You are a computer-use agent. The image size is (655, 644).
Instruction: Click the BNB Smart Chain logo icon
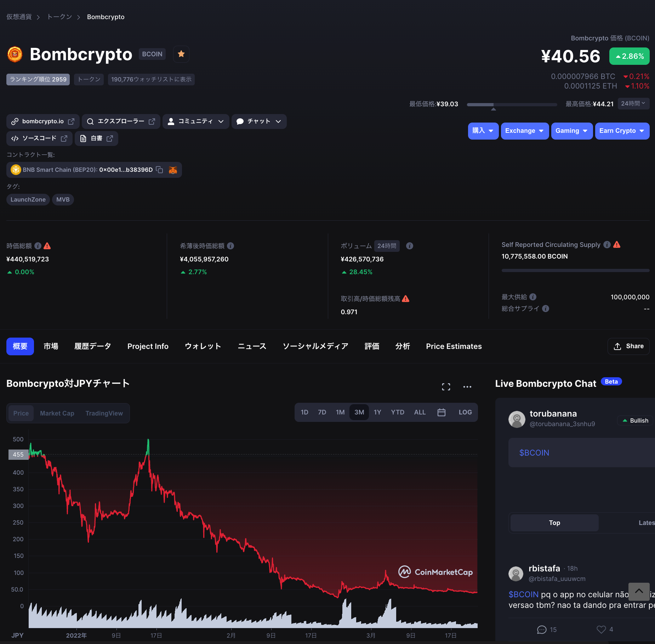[16, 170]
